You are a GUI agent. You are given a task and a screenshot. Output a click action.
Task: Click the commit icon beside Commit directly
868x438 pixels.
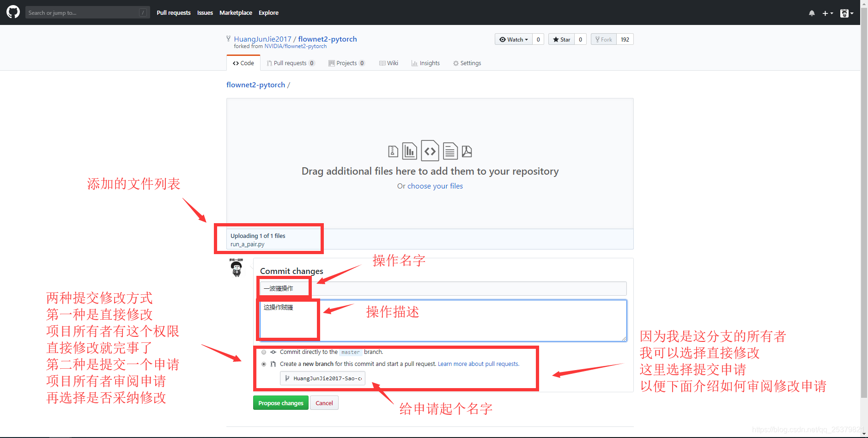pyautogui.click(x=273, y=352)
